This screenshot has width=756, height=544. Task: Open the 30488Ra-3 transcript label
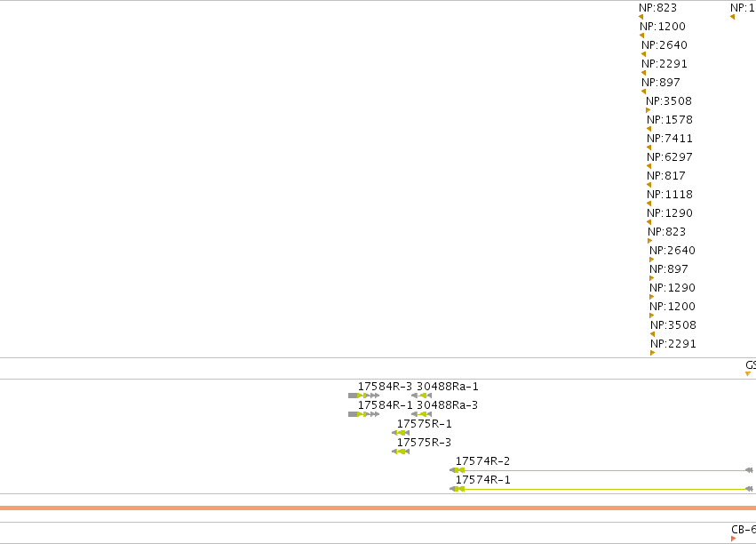[448, 405]
